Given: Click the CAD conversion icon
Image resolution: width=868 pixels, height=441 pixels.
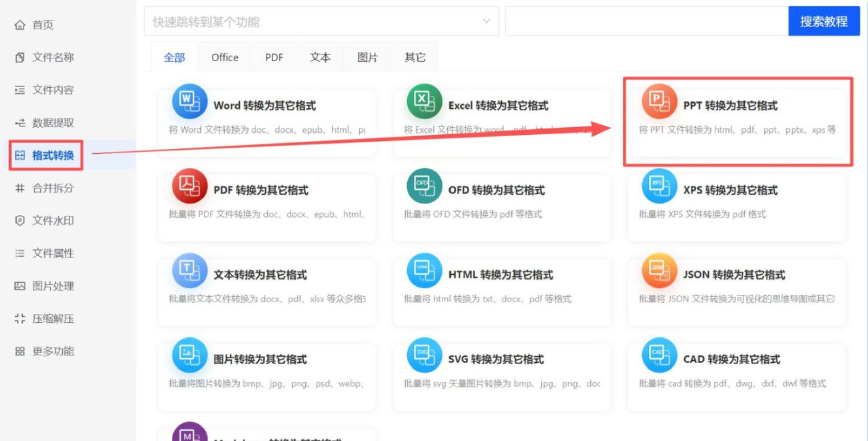Looking at the screenshot, I should [x=659, y=355].
